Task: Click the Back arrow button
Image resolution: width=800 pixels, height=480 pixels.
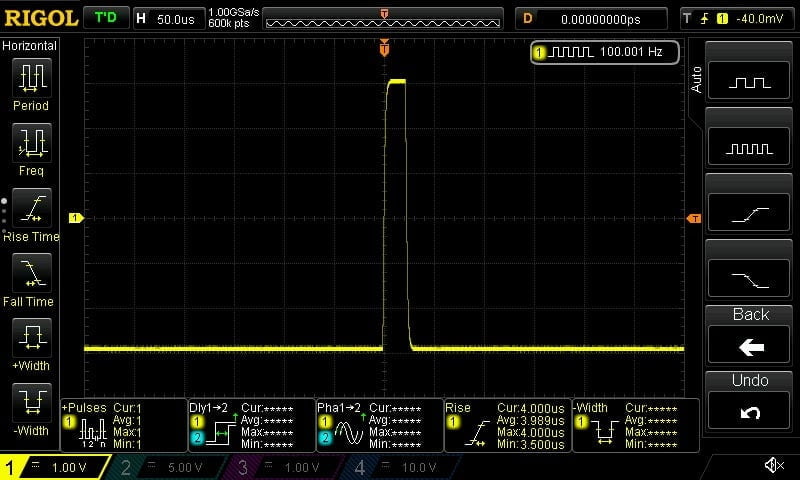Action: point(749,345)
